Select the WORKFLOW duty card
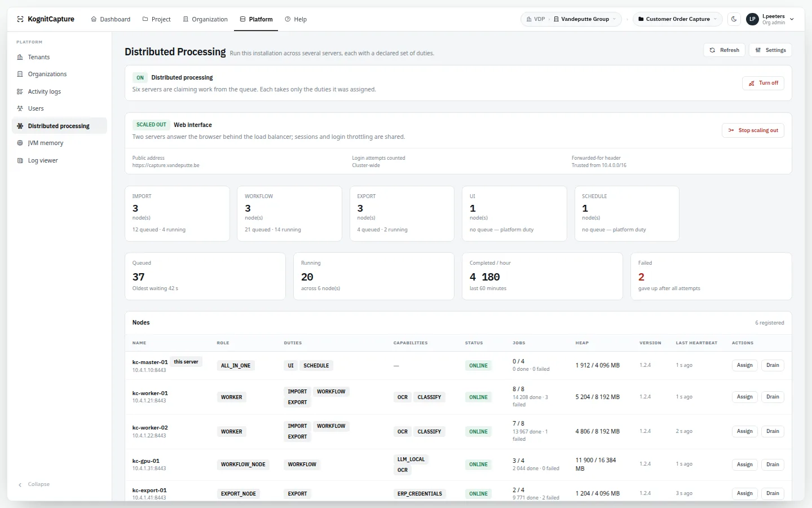 (289, 213)
